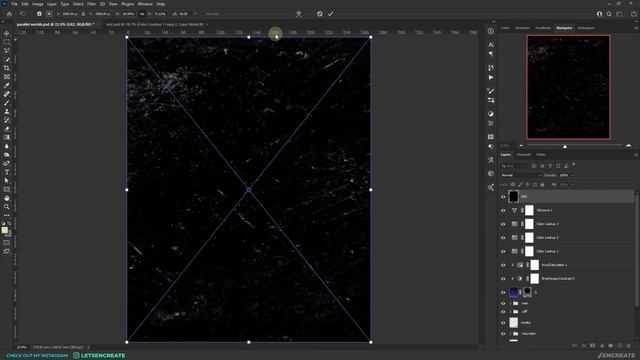640x360 pixels.
Task: Open the Actions panel play icon
Action: [x=491, y=78]
